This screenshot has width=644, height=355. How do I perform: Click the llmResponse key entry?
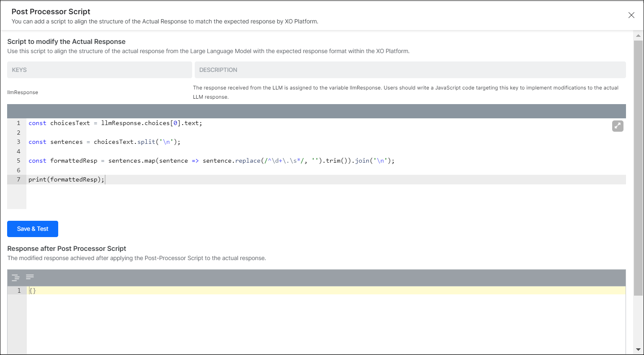point(23,92)
